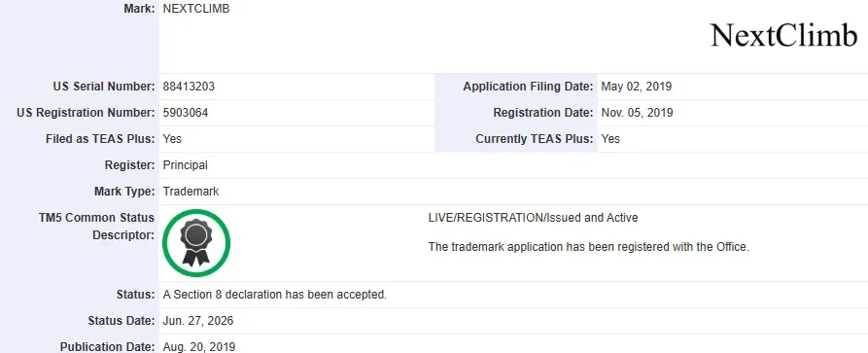The width and height of the screenshot is (868, 353).
Task: Click the LIVE/REGISTRATION/Issued and Active text
Action: pos(533,218)
